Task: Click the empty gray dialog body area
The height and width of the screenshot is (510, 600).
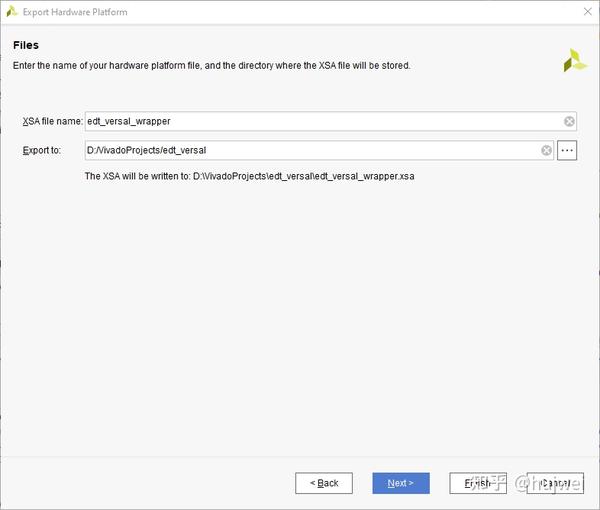Action: tap(300, 320)
